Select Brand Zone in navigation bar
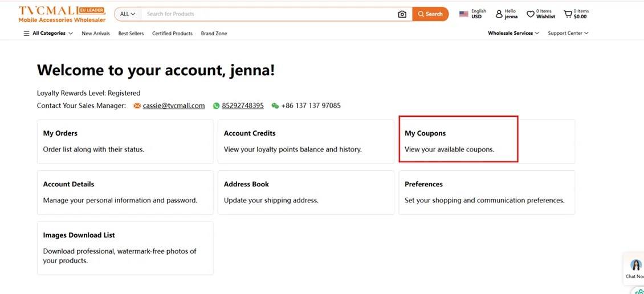 point(214,34)
